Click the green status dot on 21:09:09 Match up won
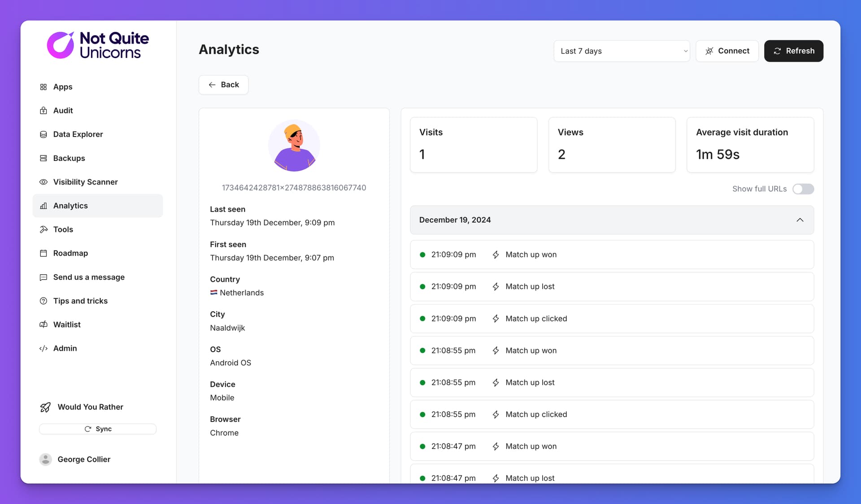Viewport: 861px width, 504px height. [x=422, y=254]
